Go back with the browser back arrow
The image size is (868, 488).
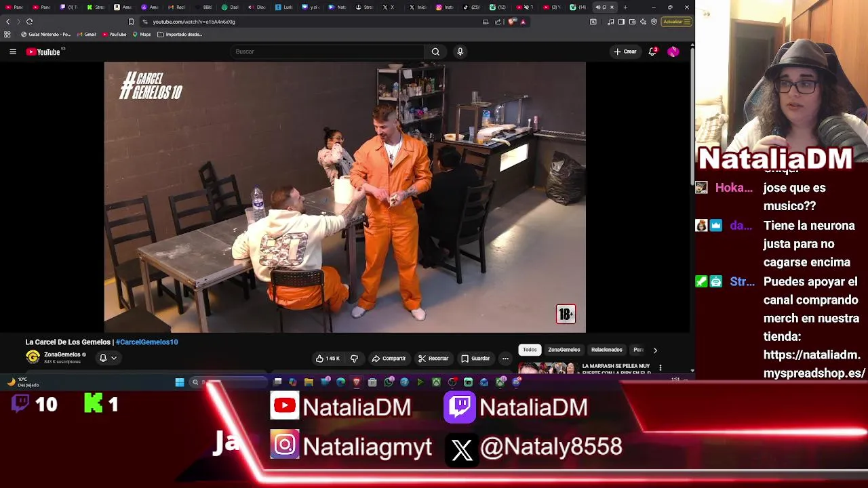coord(8,22)
